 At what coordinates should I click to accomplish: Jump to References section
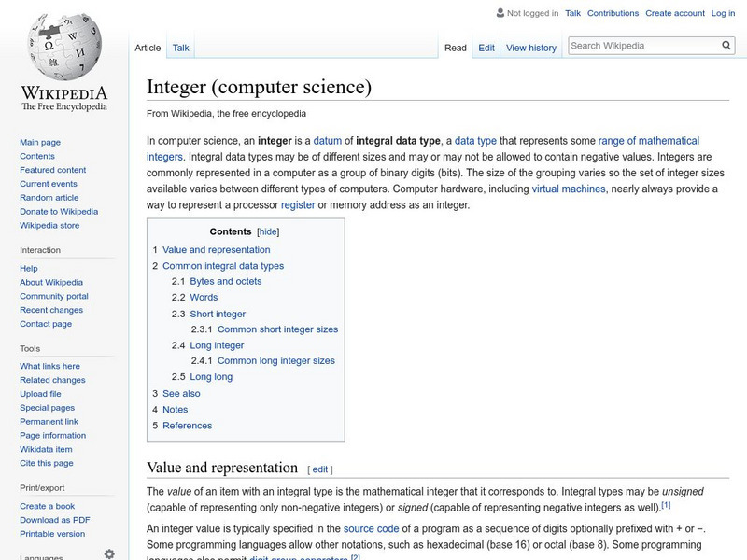(x=187, y=426)
